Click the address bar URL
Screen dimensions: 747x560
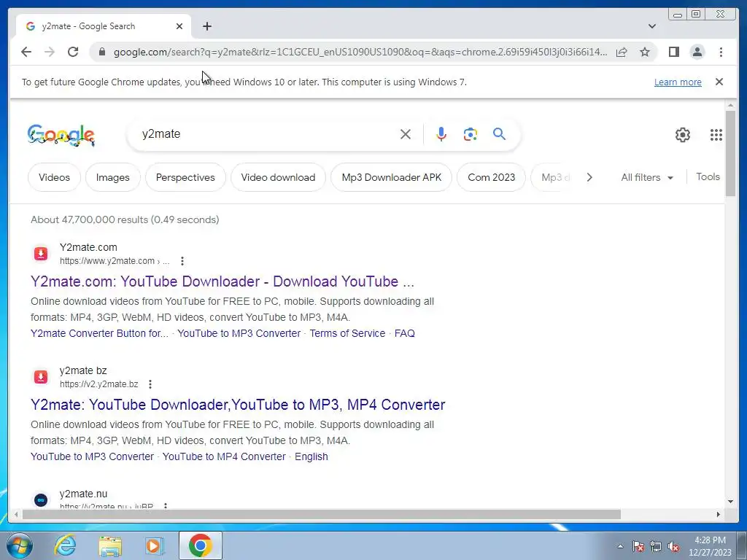[x=360, y=52]
